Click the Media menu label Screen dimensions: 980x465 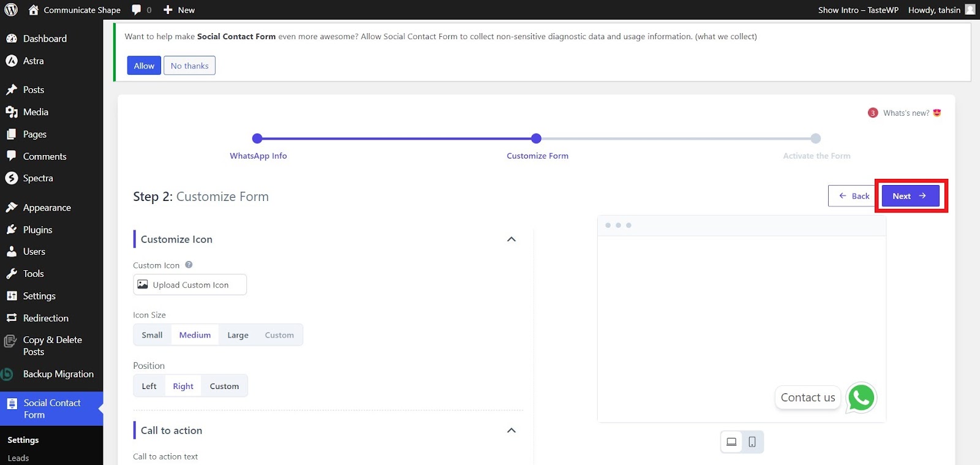[x=36, y=112]
